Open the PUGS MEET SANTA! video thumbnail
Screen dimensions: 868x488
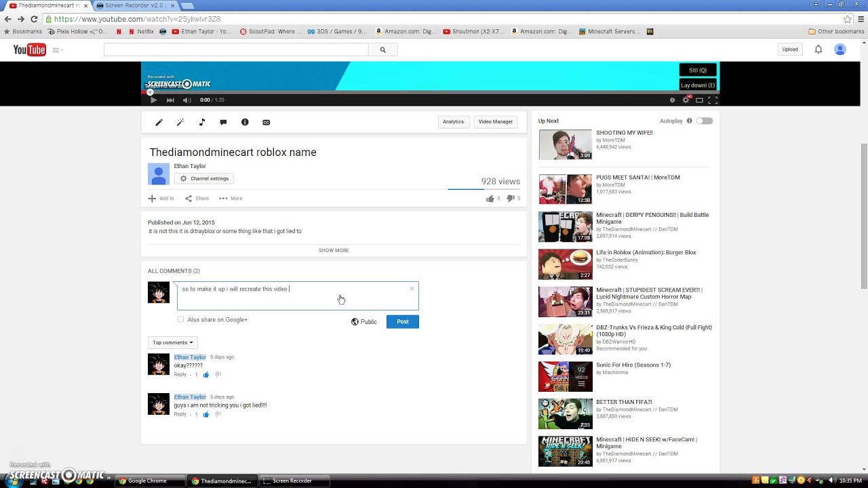(x=565, y=189)
